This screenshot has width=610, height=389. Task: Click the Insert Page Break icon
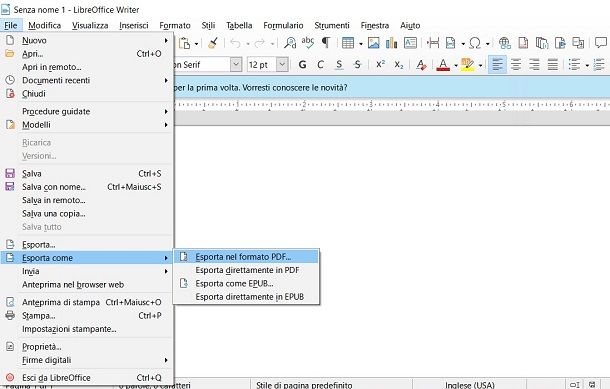433,43
